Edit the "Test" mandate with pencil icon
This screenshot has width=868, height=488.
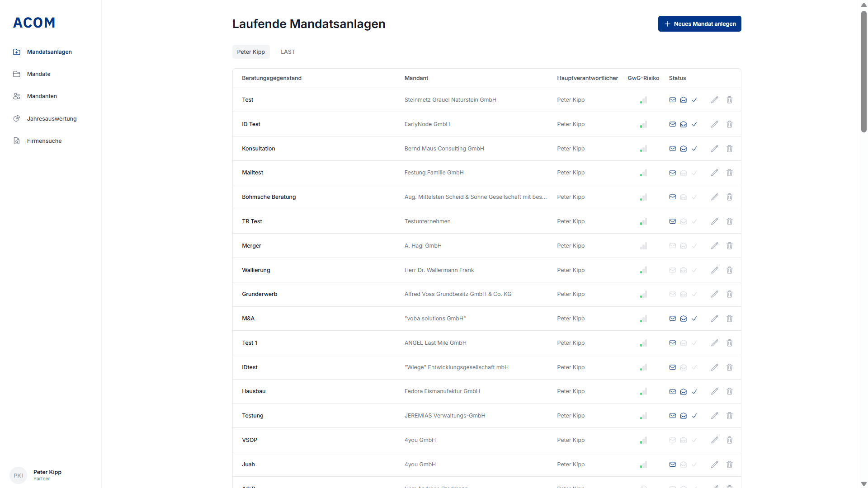coord(715,99)
